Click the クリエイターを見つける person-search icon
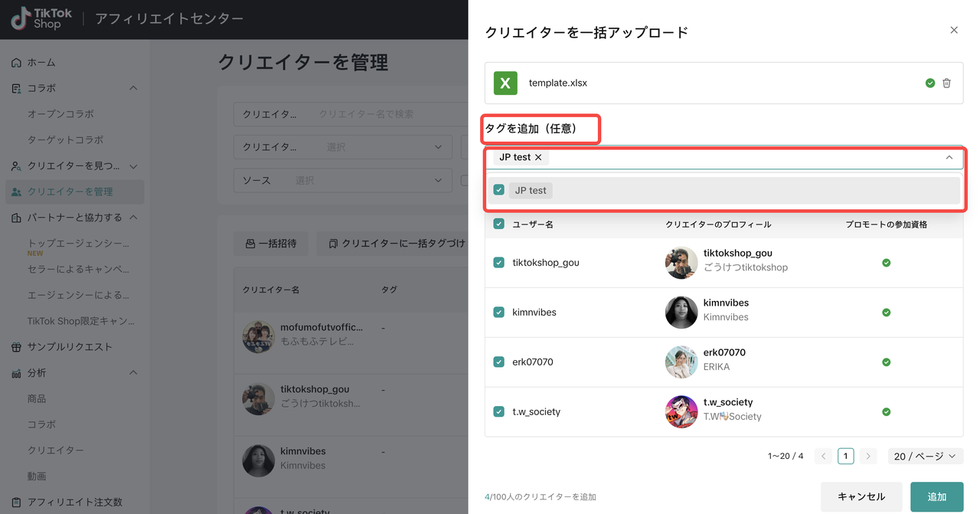 [x=16, y=166]
